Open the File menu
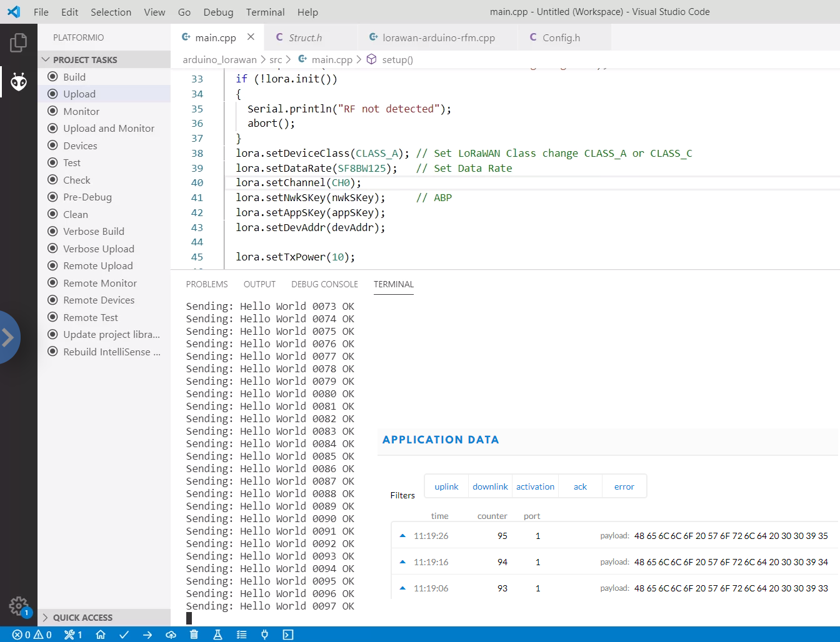 [x=41, y=12]
